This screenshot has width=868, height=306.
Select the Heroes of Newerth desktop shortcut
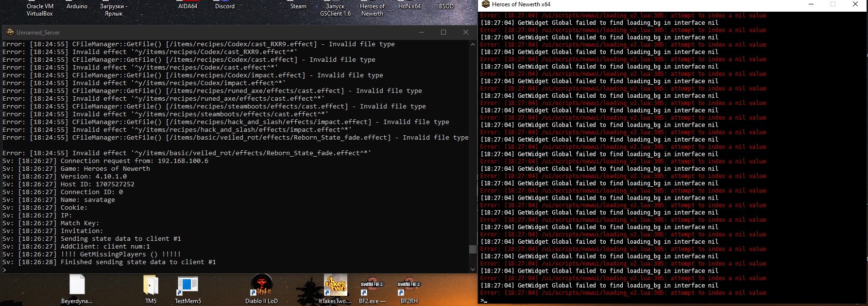[372, 9]
